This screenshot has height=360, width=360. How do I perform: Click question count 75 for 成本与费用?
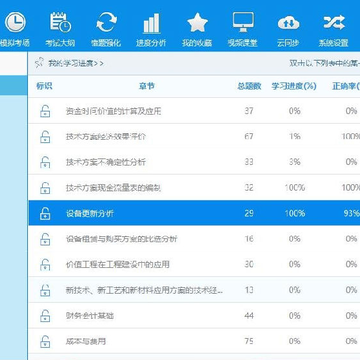point(249,342)
